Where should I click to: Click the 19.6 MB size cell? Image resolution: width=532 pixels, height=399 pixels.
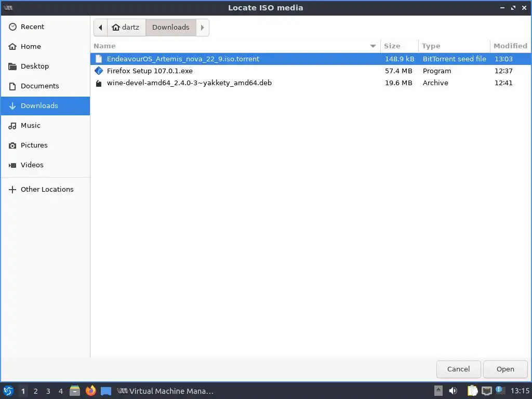[x=398, y=83]
